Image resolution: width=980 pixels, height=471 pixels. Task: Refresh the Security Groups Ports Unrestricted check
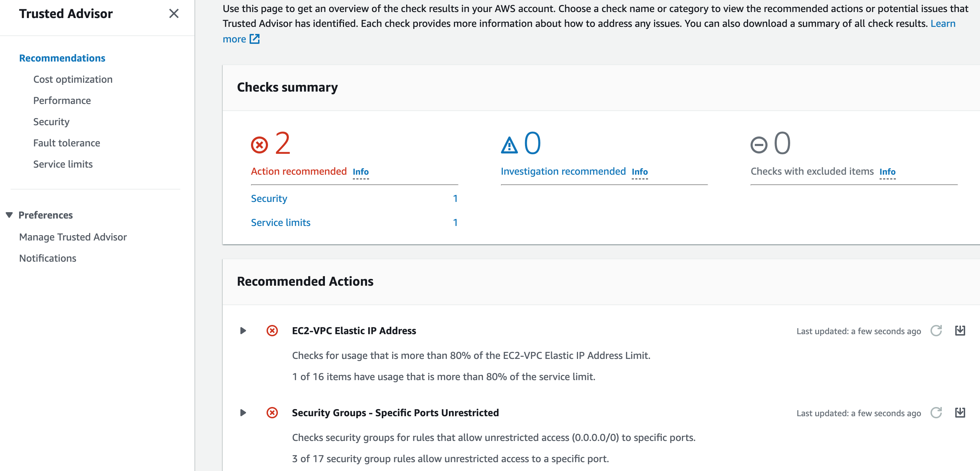pyautogui.click(x=936, y=413)
